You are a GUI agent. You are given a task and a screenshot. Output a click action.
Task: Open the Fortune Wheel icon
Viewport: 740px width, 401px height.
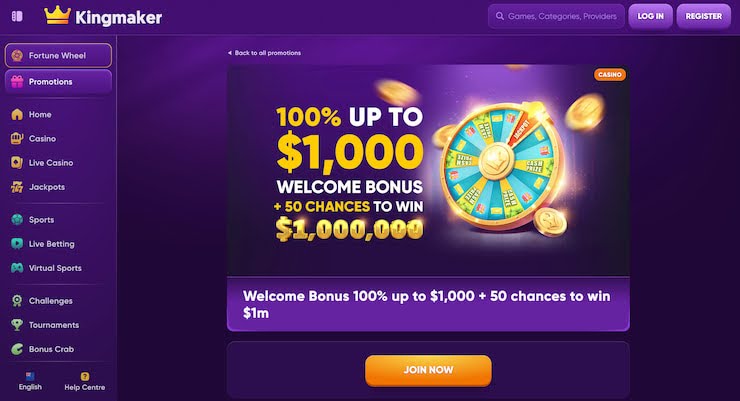click(17, 55)
